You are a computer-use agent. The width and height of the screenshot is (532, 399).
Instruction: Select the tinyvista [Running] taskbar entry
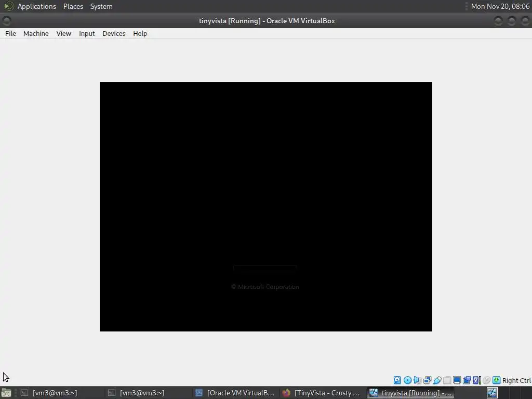pos(410,393)
